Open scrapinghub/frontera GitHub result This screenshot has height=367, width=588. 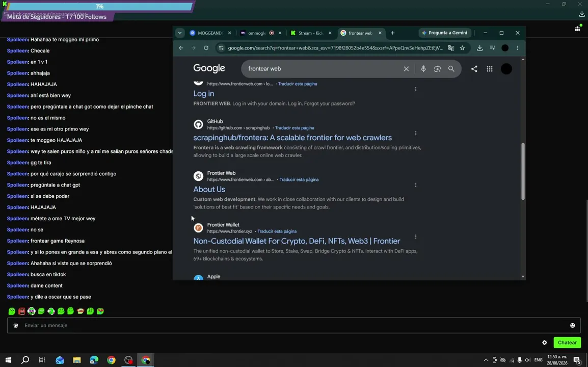tap(292, 137)
